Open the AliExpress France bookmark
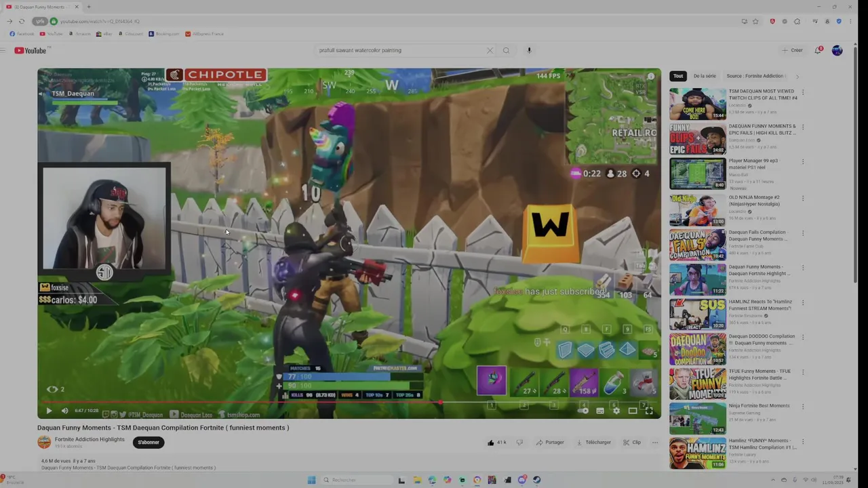Screen dimensions: 868x488 pos(205,34)
